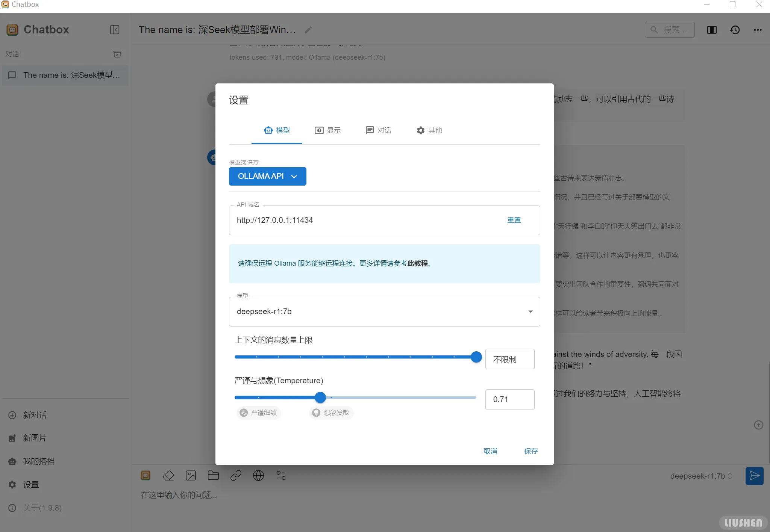Screen dimensions: 770x532
Task: Select the Eraser icon to clear context
Action: pos(168,475)
